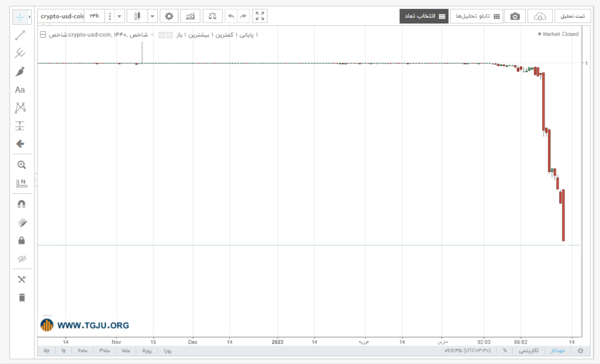Select the prediction and measurement tool

(20, 126)
